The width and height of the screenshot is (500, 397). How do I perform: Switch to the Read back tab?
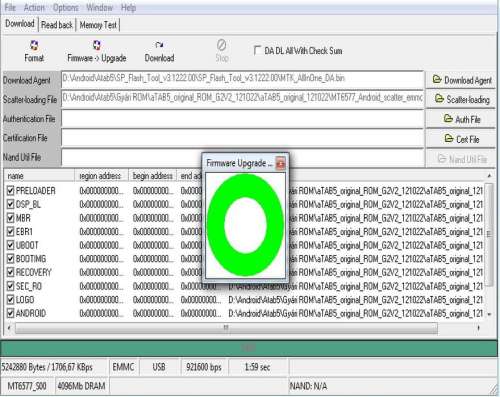coord(57,25)
